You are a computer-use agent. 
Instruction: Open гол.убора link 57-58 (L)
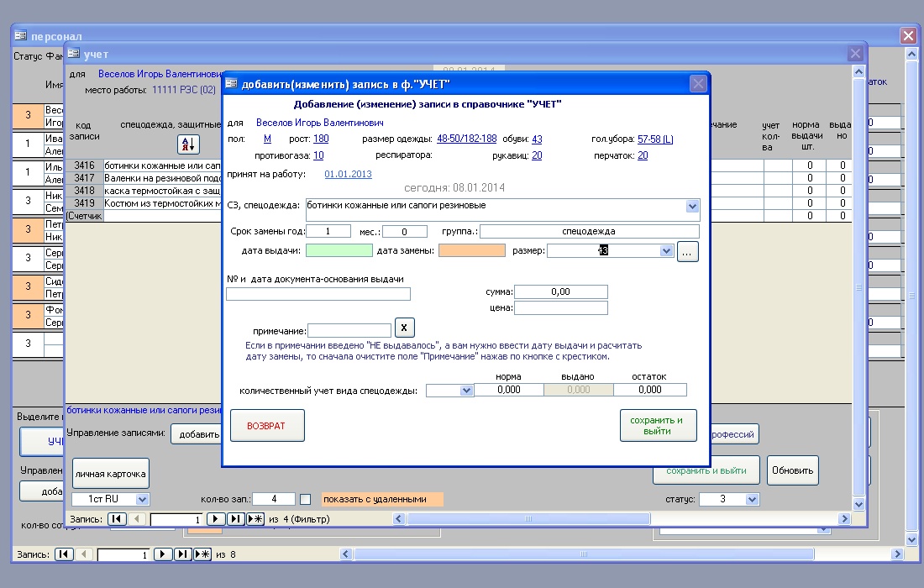pos(655,139)
